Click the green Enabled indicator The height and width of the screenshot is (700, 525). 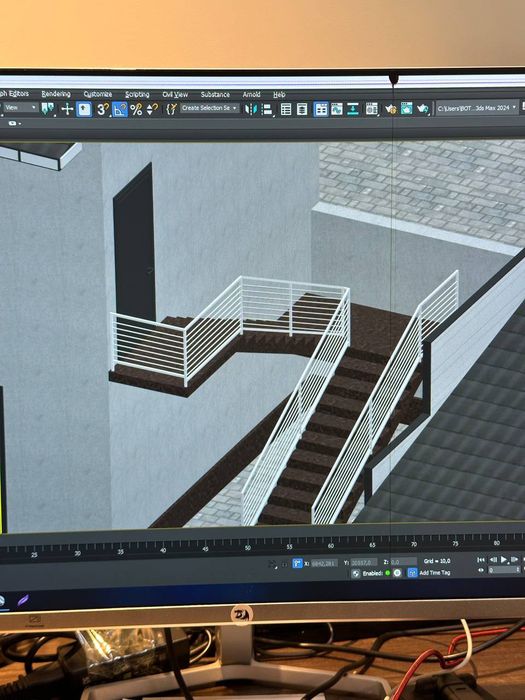click(x=388, y=573)
